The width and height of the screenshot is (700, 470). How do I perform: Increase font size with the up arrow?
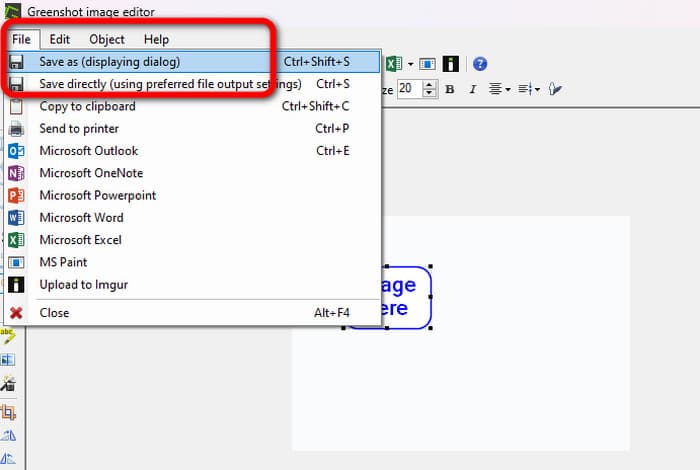pos(429,84)
